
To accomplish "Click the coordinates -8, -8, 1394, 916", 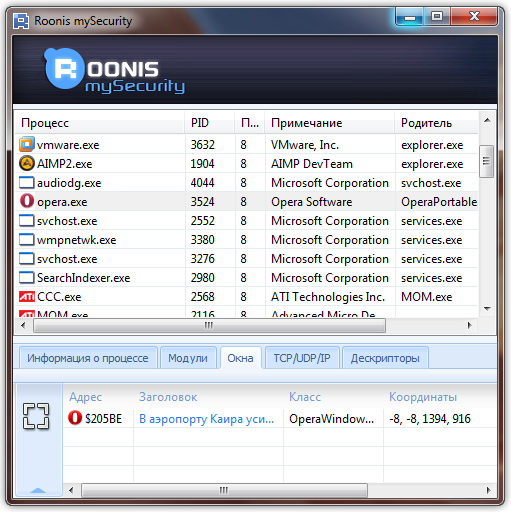I will click(x=430, y=419).
